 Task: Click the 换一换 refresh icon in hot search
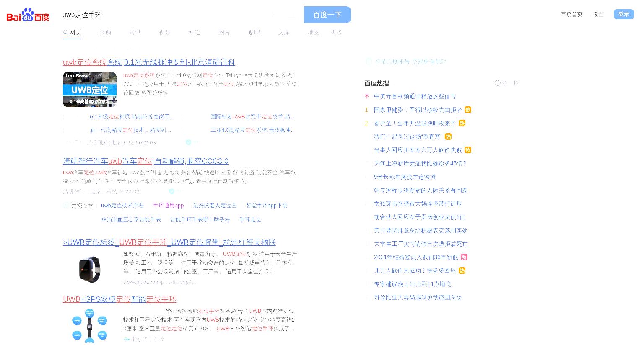click(498, 83)
